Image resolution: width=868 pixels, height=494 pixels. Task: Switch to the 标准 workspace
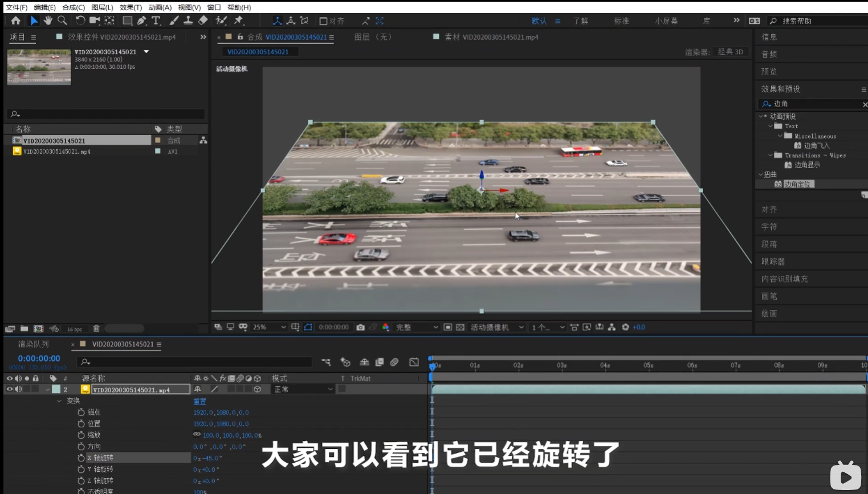point(621,21)
